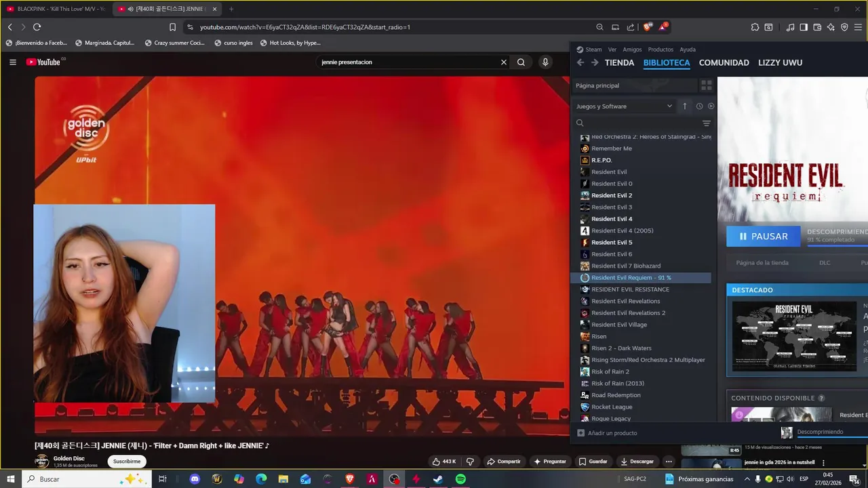Viewport: 868px width, 488px height.
Task: Open the browser main hamburger menu
Action: tap(858, 27)
